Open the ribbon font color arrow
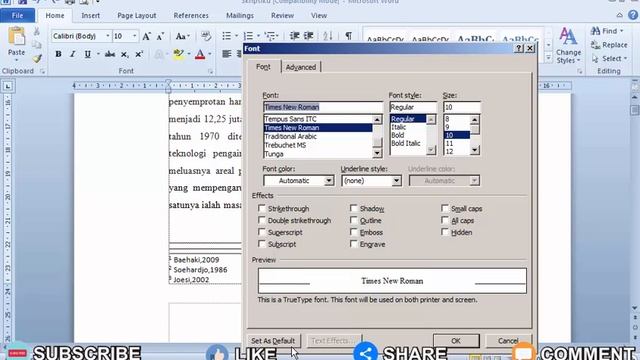Viewport: 640px width, 360px height. (x=210, y=54)
